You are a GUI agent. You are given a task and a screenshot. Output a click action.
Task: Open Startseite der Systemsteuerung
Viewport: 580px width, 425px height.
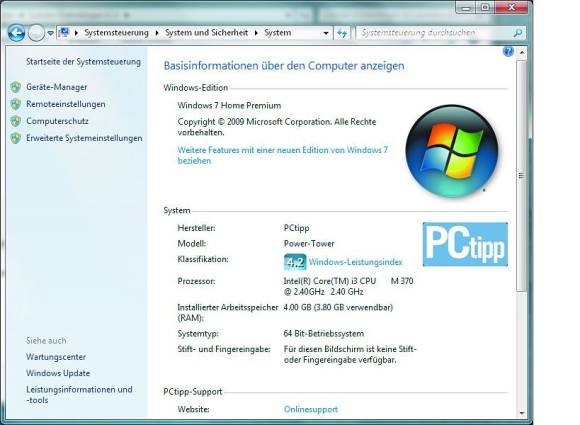point(83,61)
